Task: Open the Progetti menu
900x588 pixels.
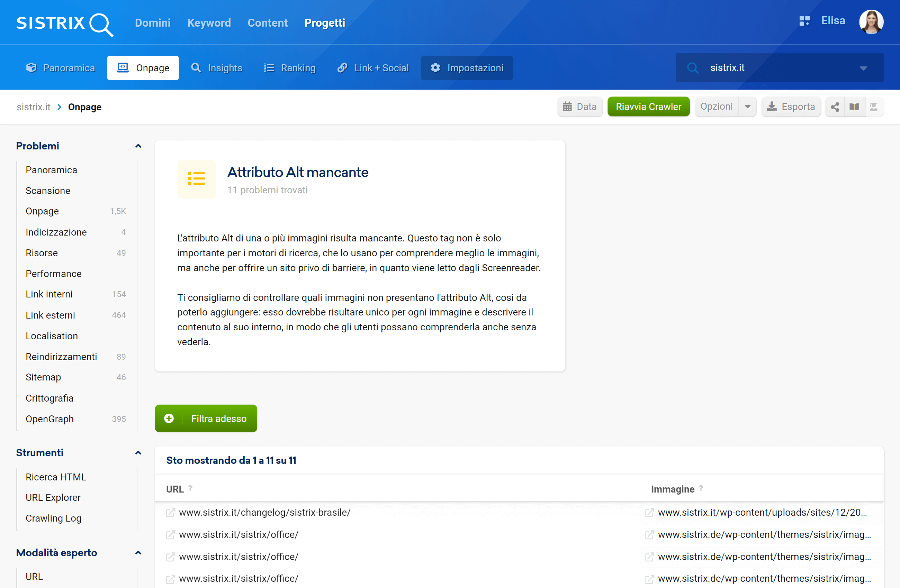Action: pyautogui.click(x=324, y=23)
